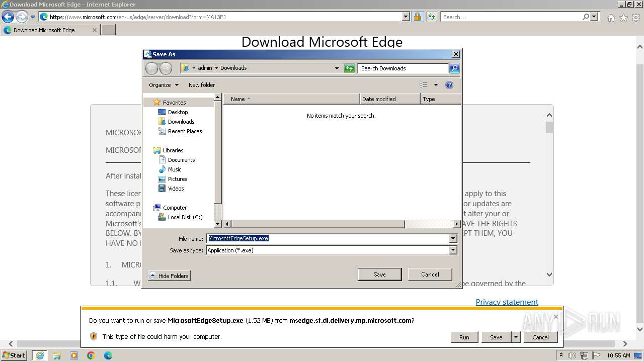Sort by Date modified column header
This screenshot has height=362, width=644.
390,99
